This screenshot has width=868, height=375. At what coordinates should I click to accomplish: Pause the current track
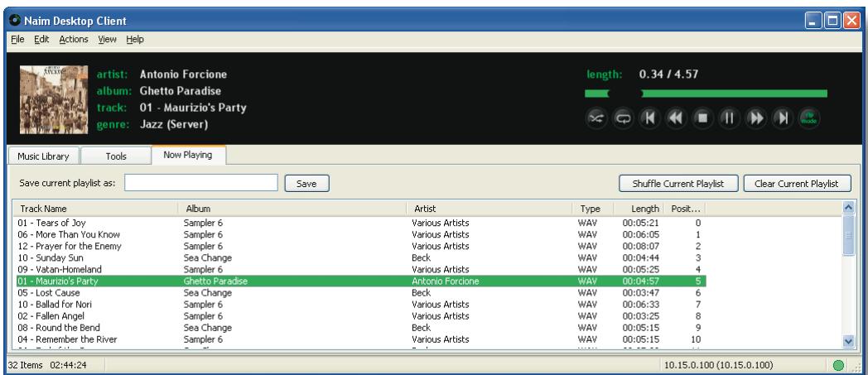click(x=729, y=118)
